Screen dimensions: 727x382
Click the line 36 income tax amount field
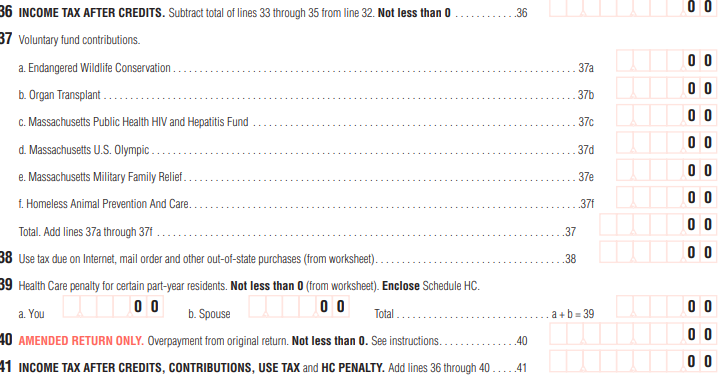click(633, 7)
